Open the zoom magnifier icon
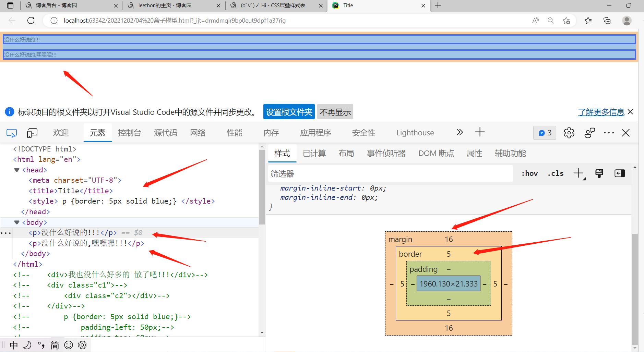Screen dimensions: 644x352 coord(551,21)
